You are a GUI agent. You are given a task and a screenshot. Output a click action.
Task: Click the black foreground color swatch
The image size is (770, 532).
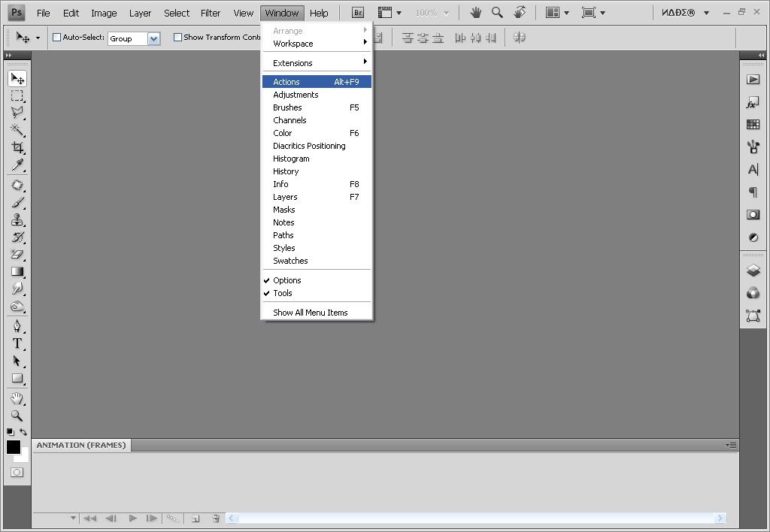pyautogui.click(x=14, y=447)
